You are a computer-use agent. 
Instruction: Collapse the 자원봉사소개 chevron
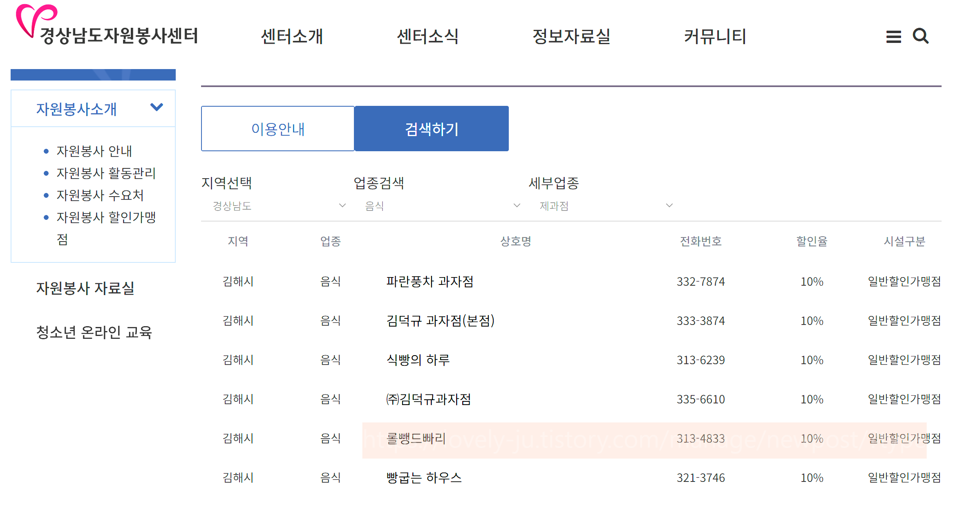coord(157,107)
